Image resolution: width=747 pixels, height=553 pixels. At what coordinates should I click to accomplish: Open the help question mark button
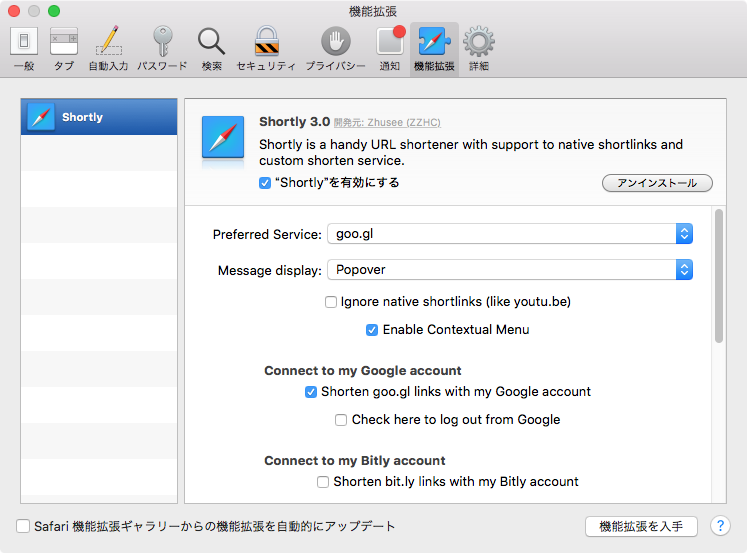(720, 526)
